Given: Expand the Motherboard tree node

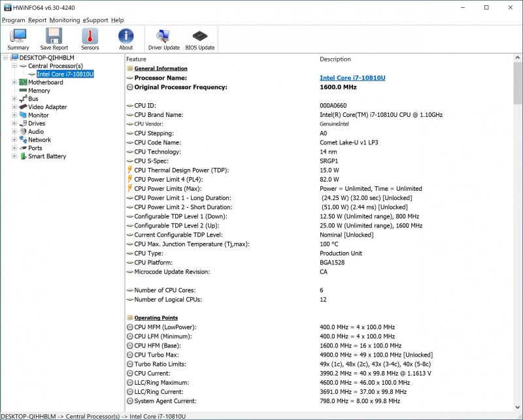Looking at the screenshot, I should (15, 82).
